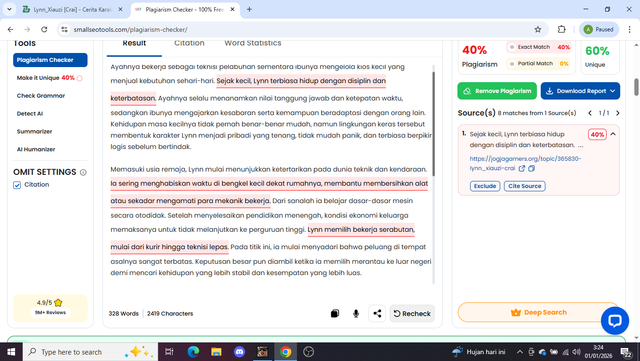Open the OBS Studio taskbar icon
The height and width of the screenshot is (361, 640).
pyautogui.click(x=309, y=352)
